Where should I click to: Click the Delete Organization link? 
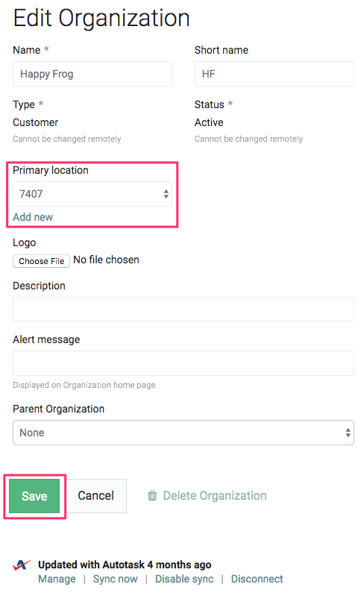(x=215, y=495)
